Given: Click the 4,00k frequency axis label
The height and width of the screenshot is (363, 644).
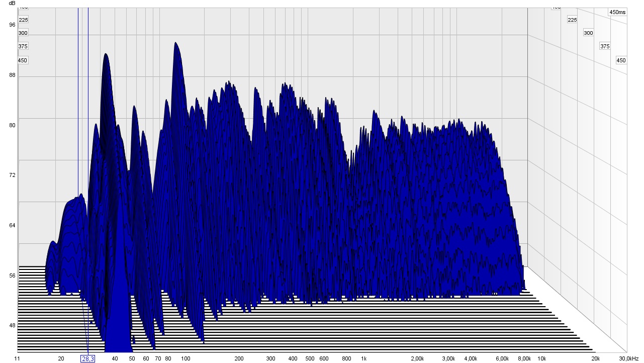Looking at the screenshot, I should (x=471, y=358).
